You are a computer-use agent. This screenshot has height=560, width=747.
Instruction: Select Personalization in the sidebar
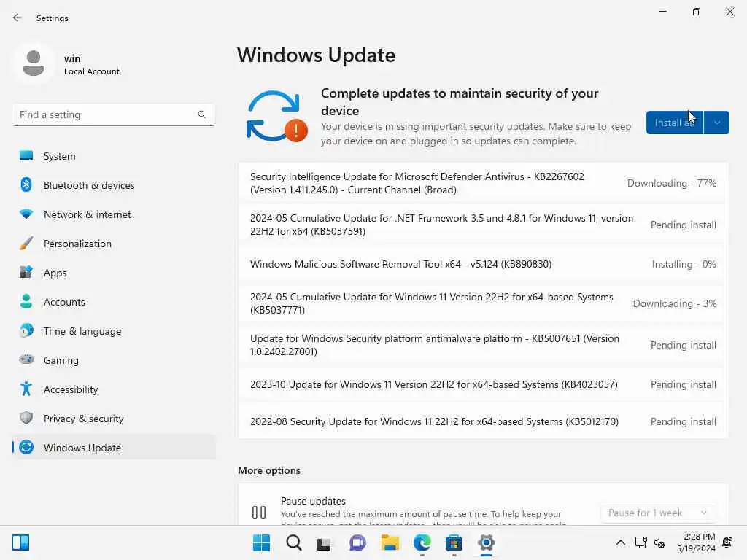click(x=113, y=244)
